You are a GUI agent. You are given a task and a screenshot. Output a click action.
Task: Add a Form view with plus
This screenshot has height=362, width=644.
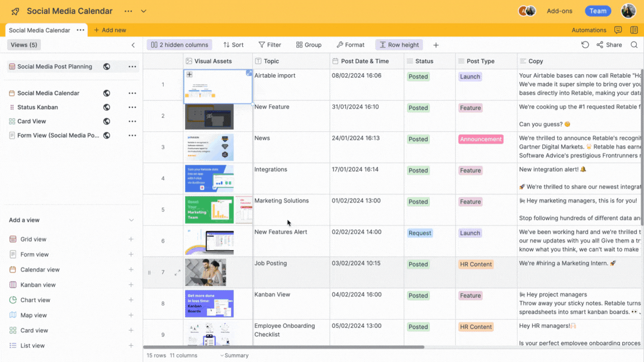131,254
